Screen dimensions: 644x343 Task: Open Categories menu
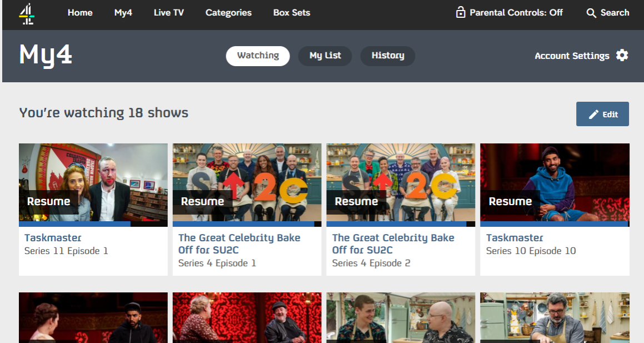[228, 13]
